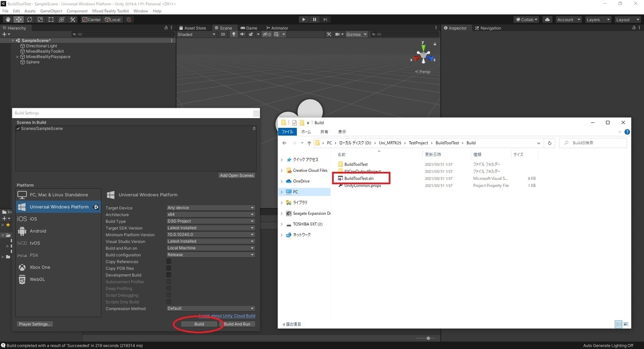Lock the Hierarchy panel
Image resolution: width=644 pixels, height=349 pixels.
pyautogui.click(x=166, y=28)
